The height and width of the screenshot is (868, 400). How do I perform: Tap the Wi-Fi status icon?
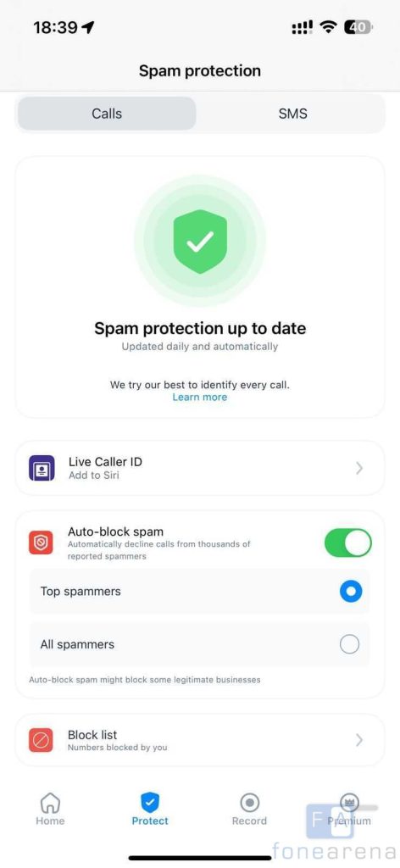tap(329, 27)
